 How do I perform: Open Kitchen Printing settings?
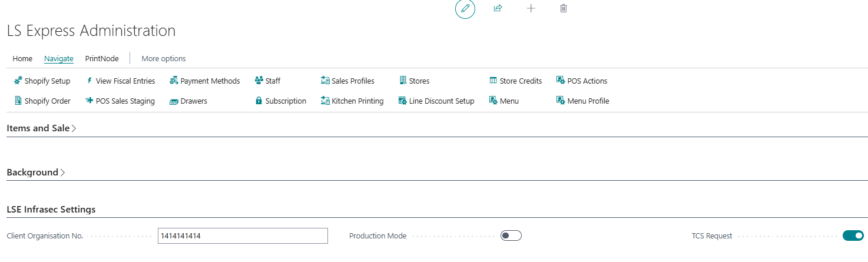352,101
